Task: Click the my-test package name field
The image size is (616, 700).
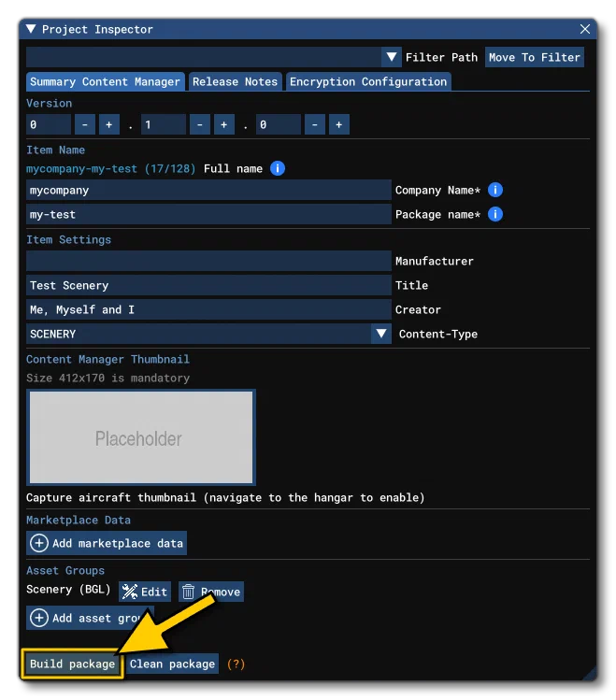Action: coord(208,214)
